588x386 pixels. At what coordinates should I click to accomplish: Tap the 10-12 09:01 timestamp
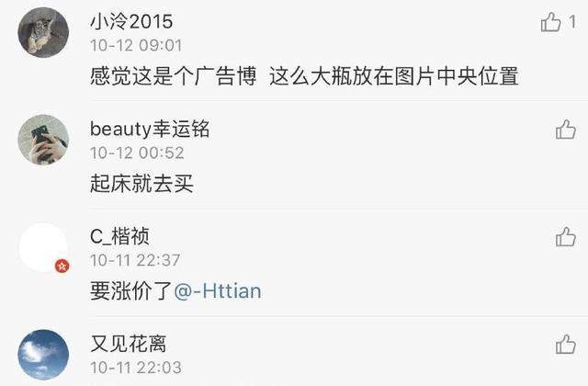coord(136,45)
